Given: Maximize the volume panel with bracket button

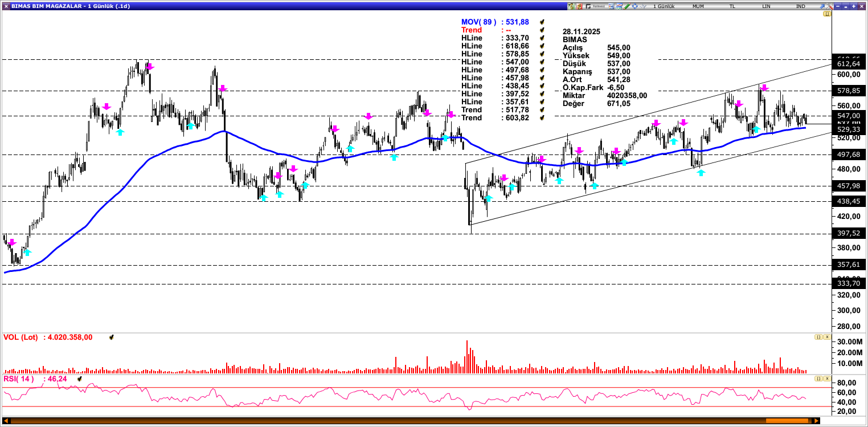Looking at the screenshot, I should point(818,337).
